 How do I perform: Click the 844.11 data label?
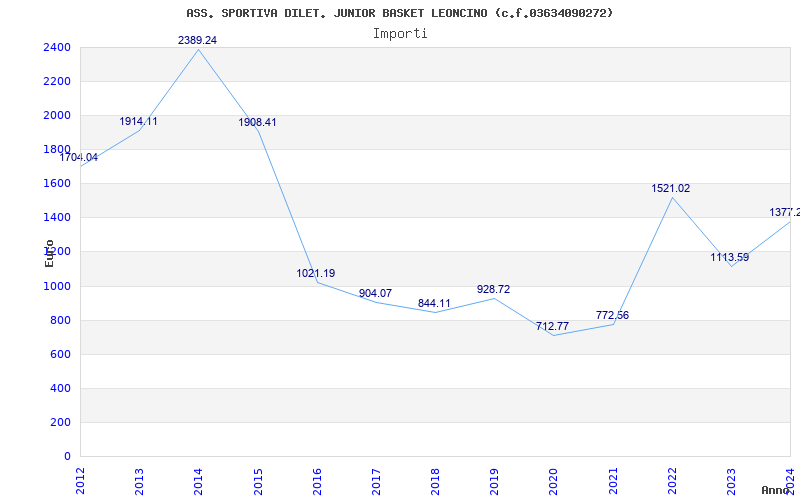434,304
